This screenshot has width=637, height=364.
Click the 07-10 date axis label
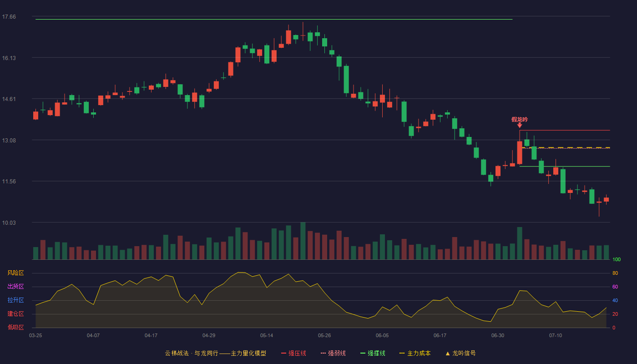[556, 335]
